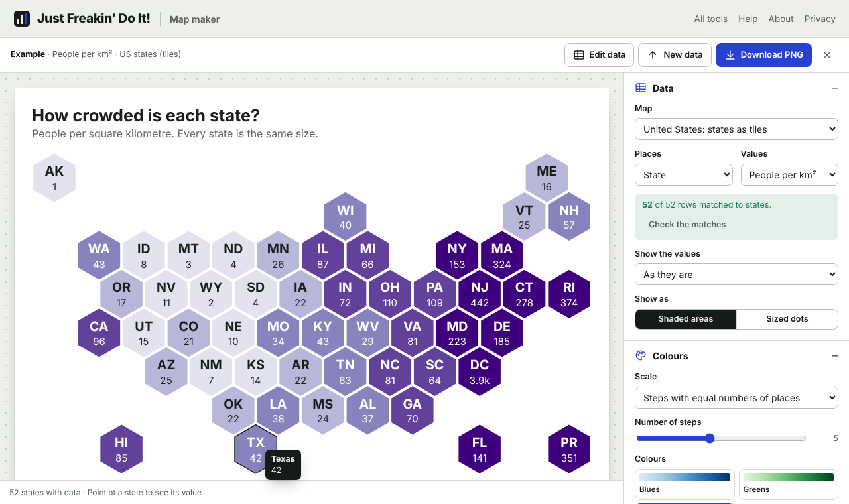Collapse the Data section

[835, 88]
